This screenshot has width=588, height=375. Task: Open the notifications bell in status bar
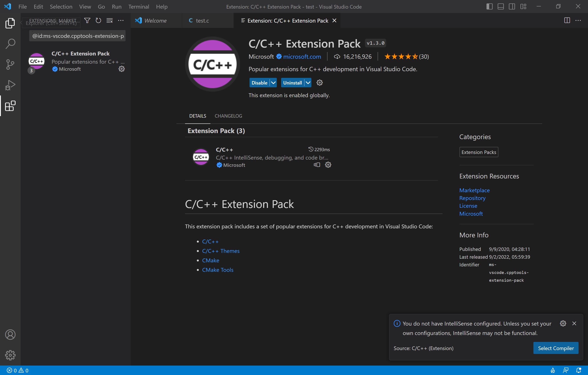[579, 370]
